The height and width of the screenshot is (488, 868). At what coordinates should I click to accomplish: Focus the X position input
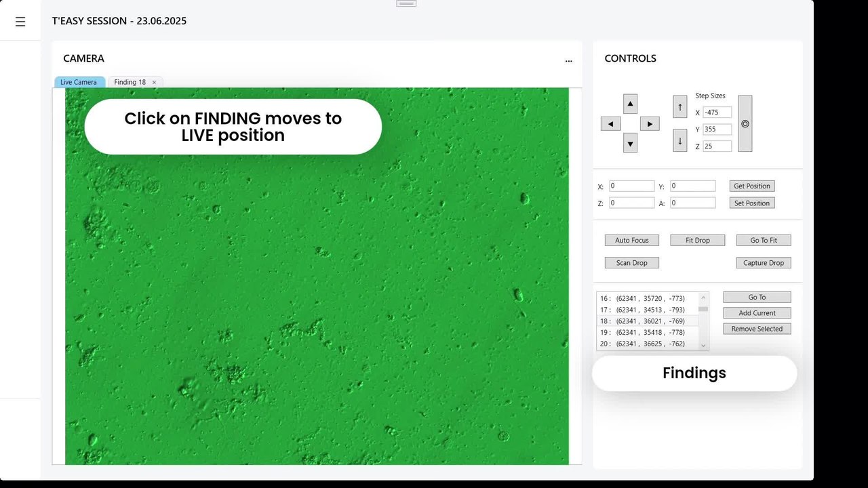pyautogui.click(x=631, y=186)
